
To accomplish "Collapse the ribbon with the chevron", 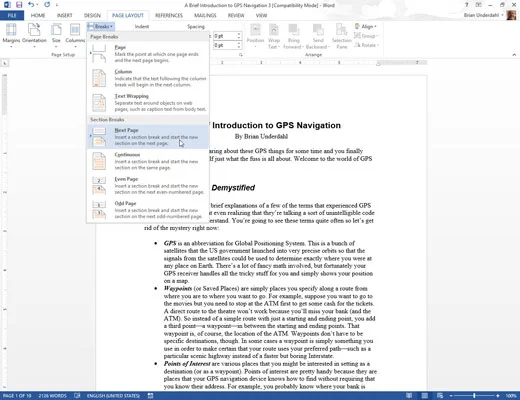I will [514, 55].
